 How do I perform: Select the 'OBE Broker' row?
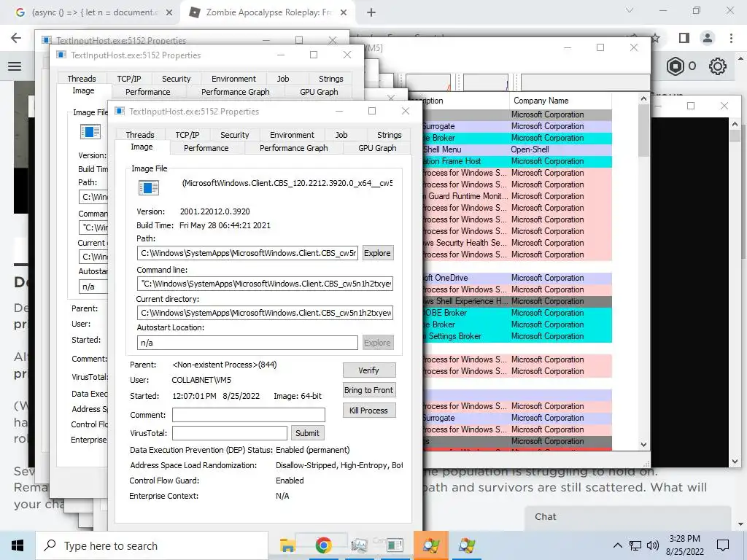[x=517, y=313]
